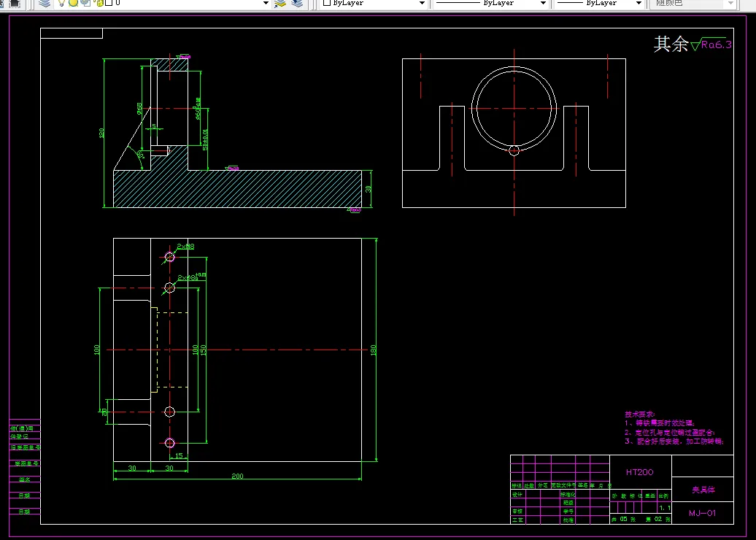Open the Layer Properties Manager icon
Viewport: 756px width, 540px height.
(x=45, y=4)
